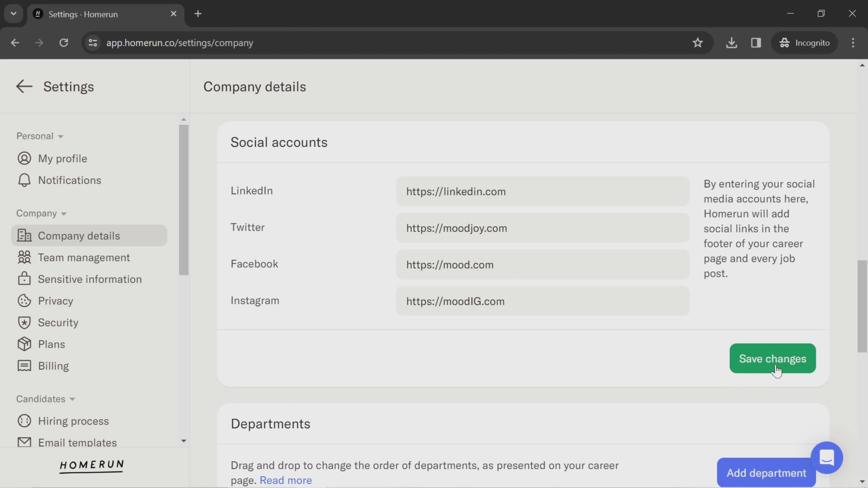Image resolution: width=868 pixels, height=488 pixels.
Task: Select Team management menu item
Action: coord(89,257)
